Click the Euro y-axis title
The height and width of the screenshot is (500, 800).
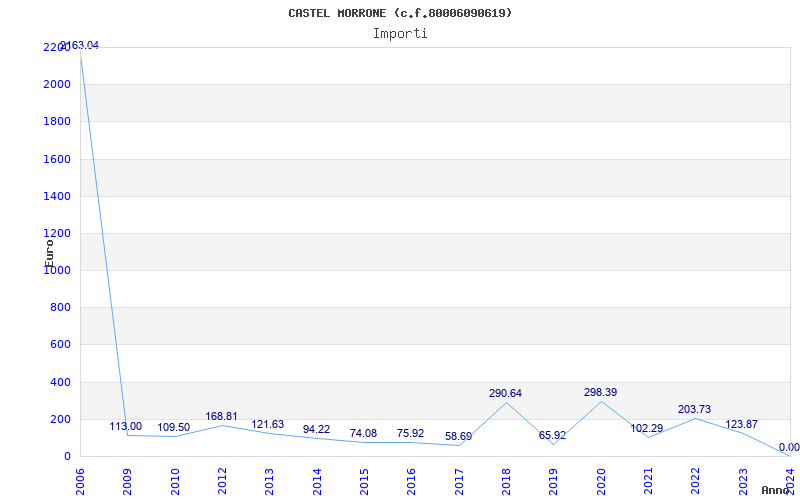pos(49,253)
